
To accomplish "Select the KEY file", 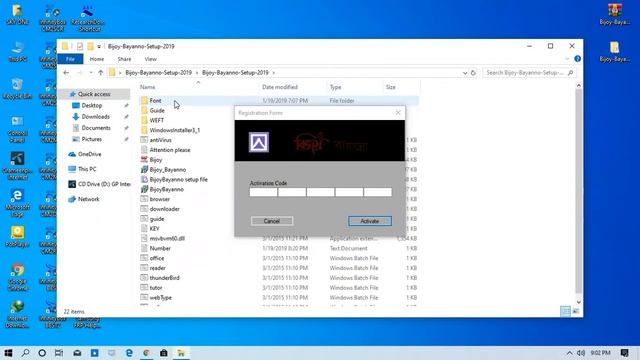I will (154, 229).
